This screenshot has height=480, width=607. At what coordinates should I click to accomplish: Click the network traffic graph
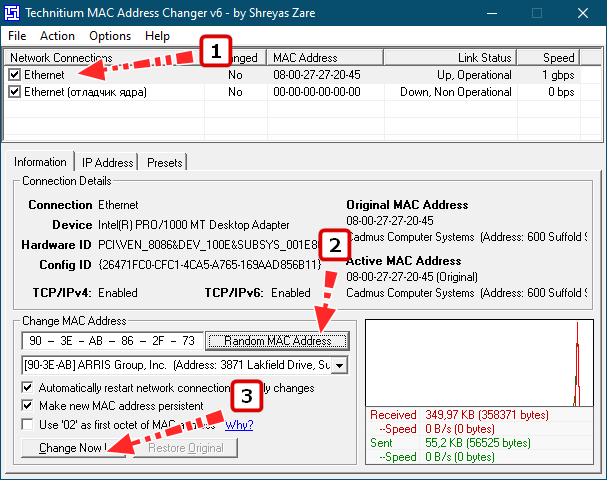(x=479, y=363)
